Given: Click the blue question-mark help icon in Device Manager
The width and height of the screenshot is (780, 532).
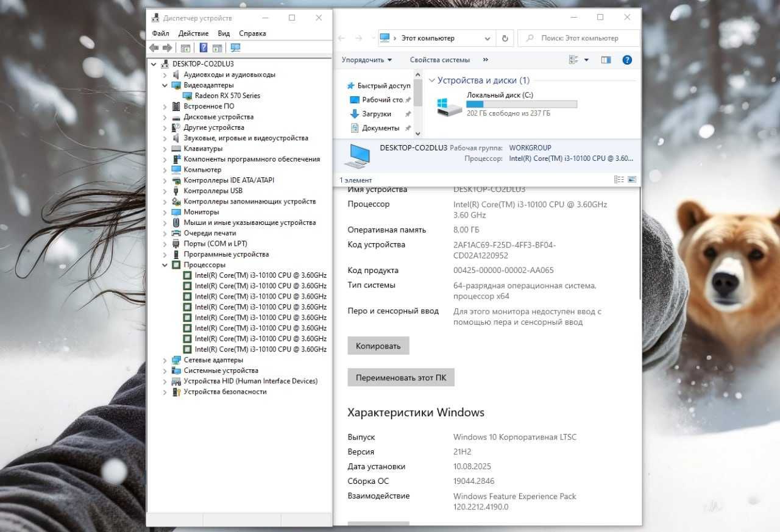Looking at the screenshot, I should 204,48.
